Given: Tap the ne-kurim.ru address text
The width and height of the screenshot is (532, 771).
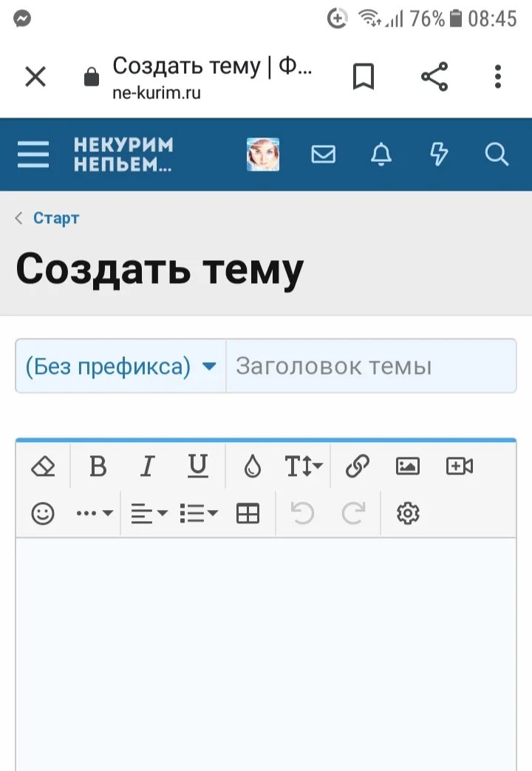Looking at the screenshot, I should pyautogui.click(x=157, y=92).
